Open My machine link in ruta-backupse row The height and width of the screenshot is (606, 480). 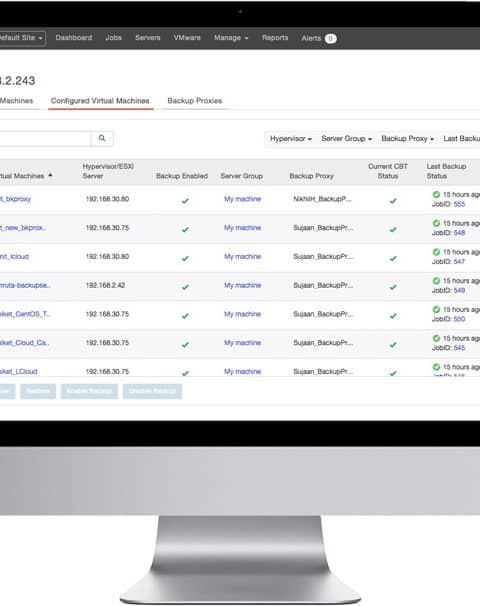[x=243, y=285]
